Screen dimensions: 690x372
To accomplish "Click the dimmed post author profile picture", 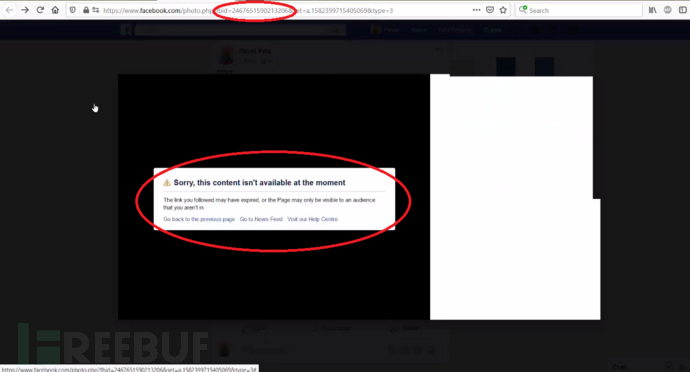I will click(x=226, y=56).
